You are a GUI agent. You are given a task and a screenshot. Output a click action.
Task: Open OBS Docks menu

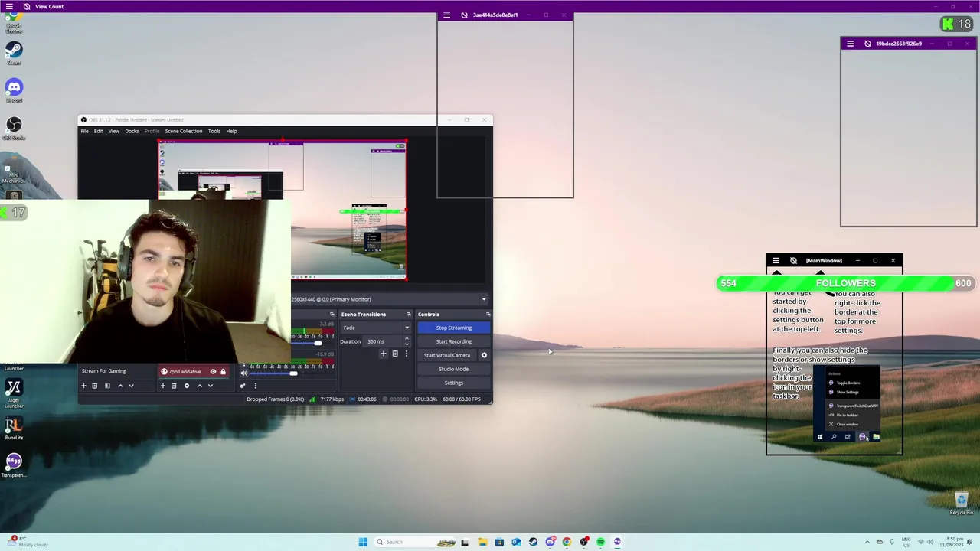click(x=132, y=131)
